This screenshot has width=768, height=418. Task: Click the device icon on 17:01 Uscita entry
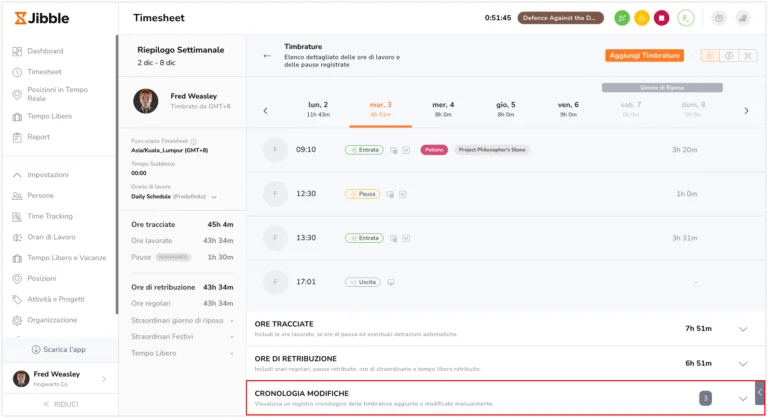coord(391,282)
